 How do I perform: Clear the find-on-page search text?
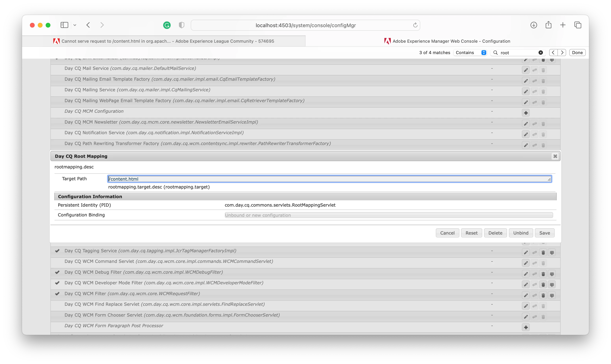click(x=541, y=53)
